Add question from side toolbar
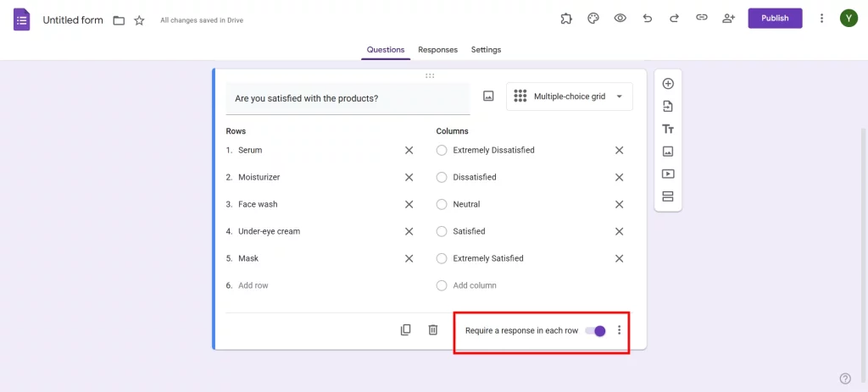 click(x=668, y=84)
